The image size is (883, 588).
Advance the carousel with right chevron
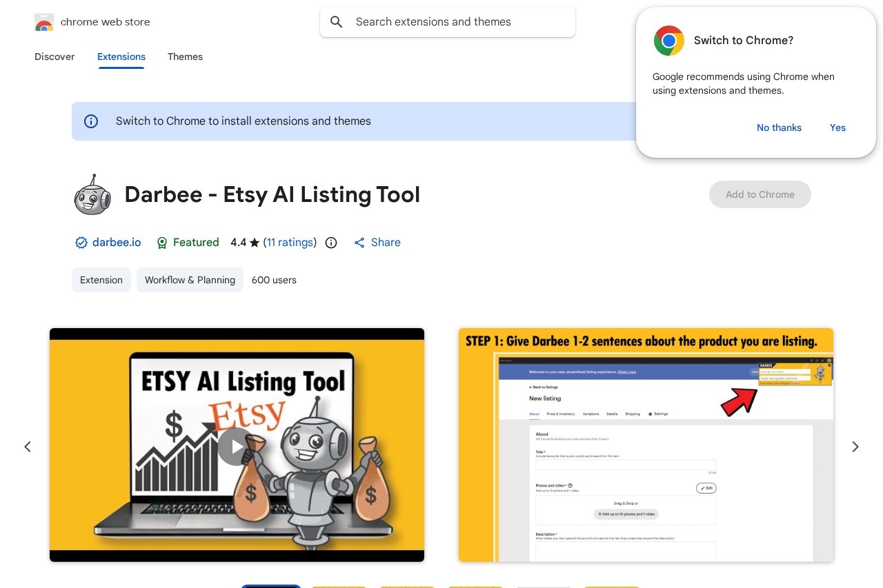coord(855,447)
